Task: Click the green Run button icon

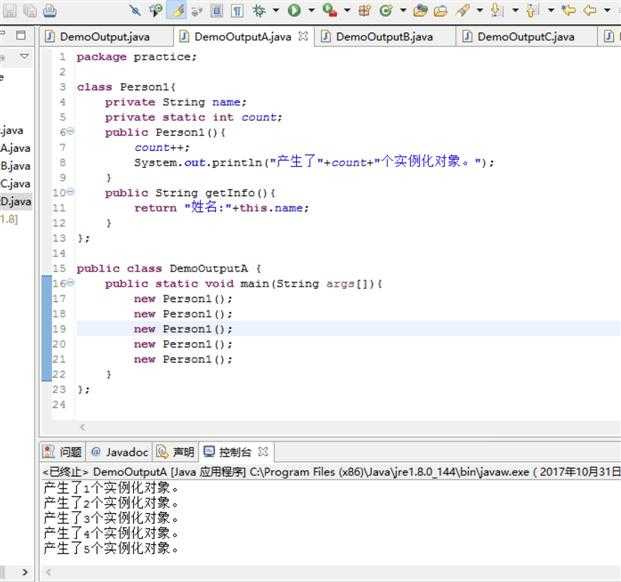Action: coord(294,10)
